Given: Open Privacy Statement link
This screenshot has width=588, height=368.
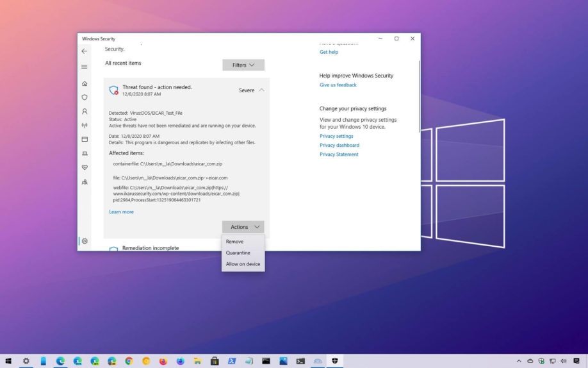Looking at the screenshot, I should point(339,154).
